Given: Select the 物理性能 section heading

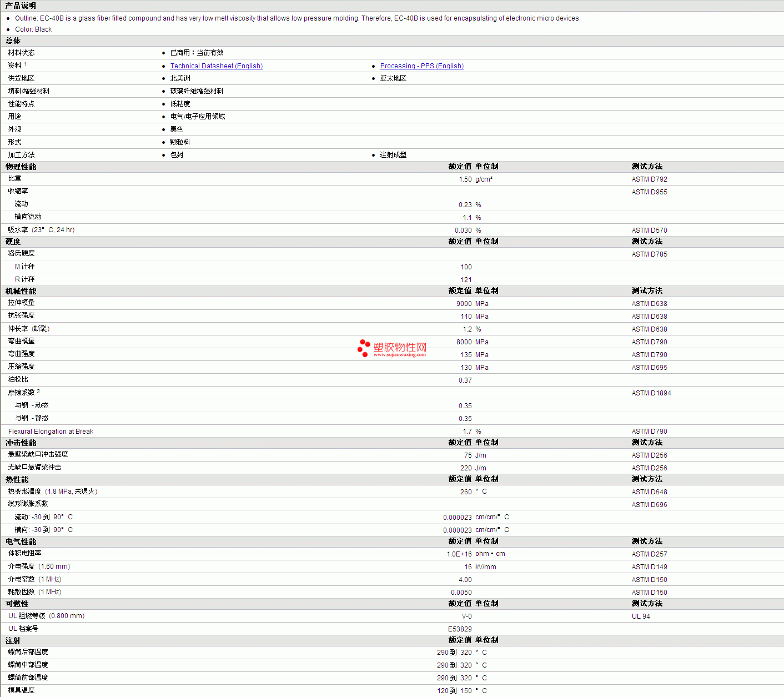Looking at the screenshot, I should (x=21, y=167).
